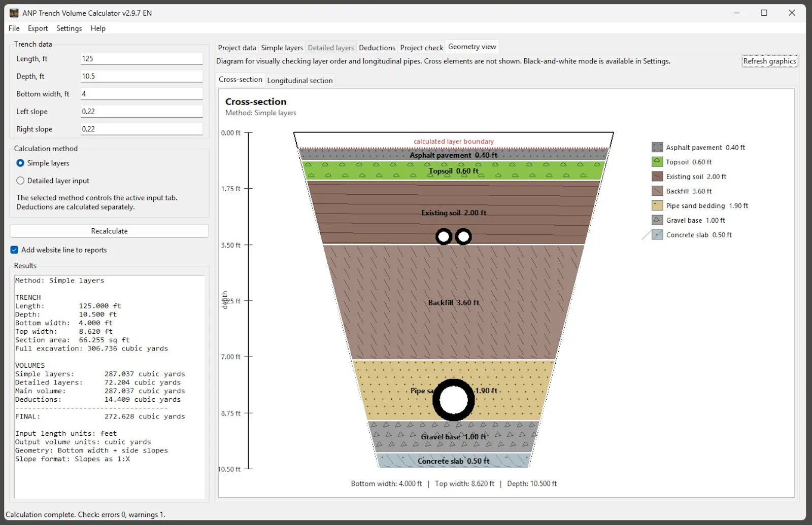Click the Backfill legend swatch

pos(657,191)
